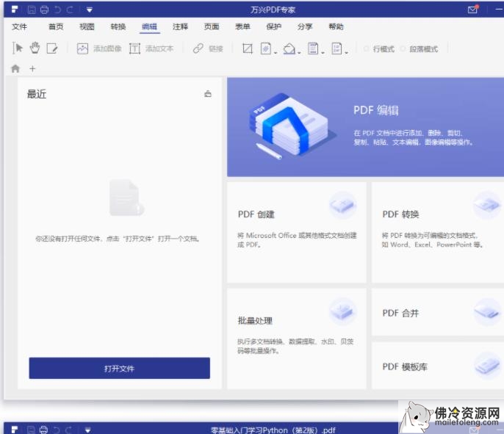Viewport: 504px width, 434px height.
Task: Add a new tab with plus icon
Action: point(32,68)
